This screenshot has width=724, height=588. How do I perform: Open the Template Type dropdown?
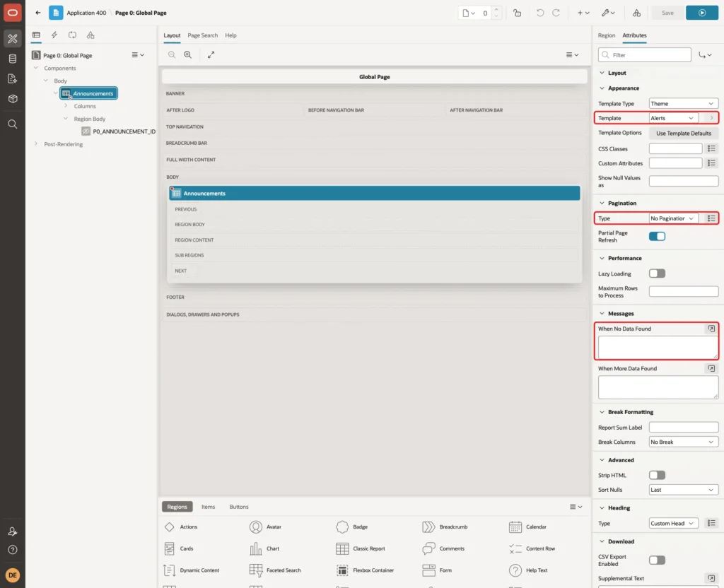point(684,104)
